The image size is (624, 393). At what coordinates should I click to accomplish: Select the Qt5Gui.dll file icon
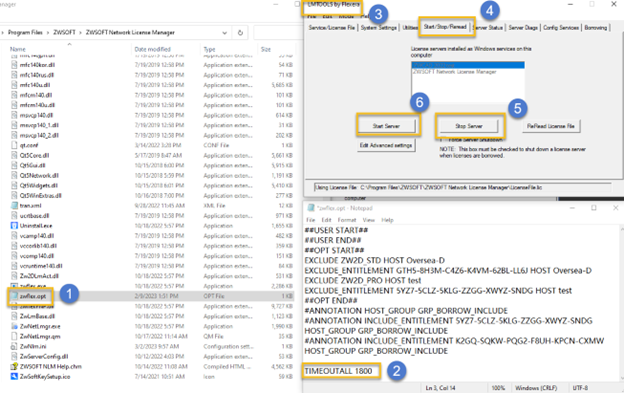click(x=14, y=165)
